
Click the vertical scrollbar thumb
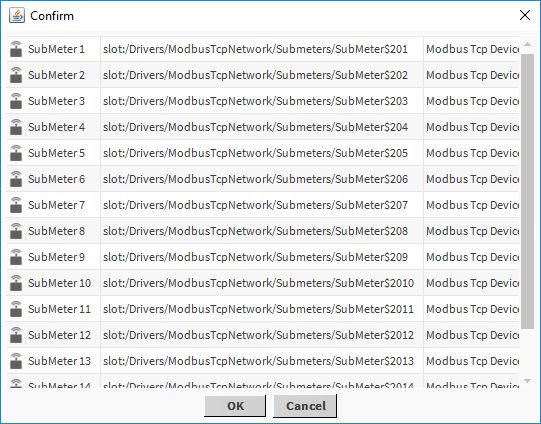[527, 191]
